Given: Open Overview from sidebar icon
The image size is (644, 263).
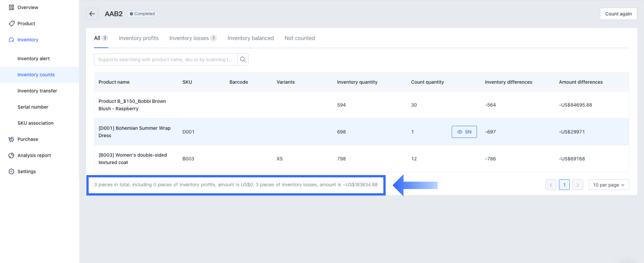Looking at the screenshot, I should [x=11, y=8].
